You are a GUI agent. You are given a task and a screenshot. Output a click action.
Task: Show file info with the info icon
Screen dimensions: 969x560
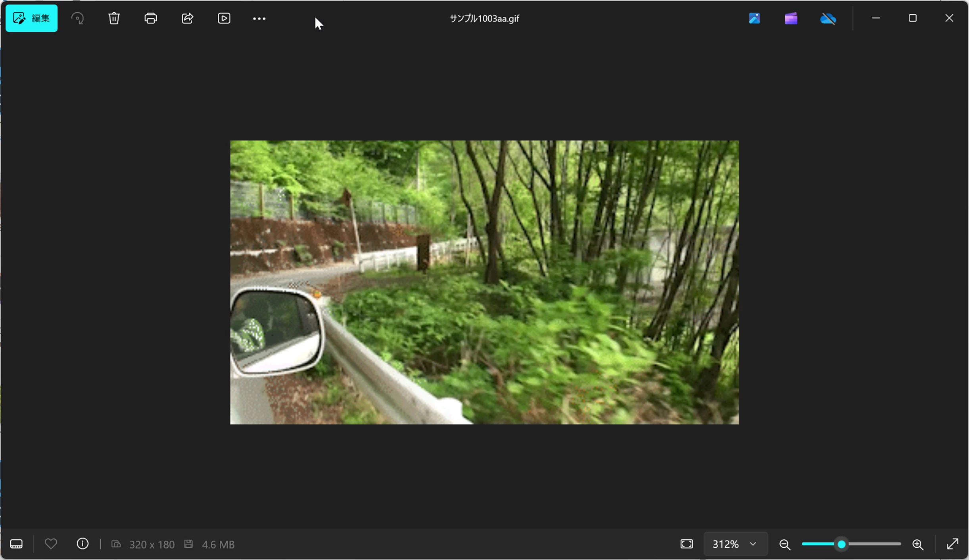[83, 544]
